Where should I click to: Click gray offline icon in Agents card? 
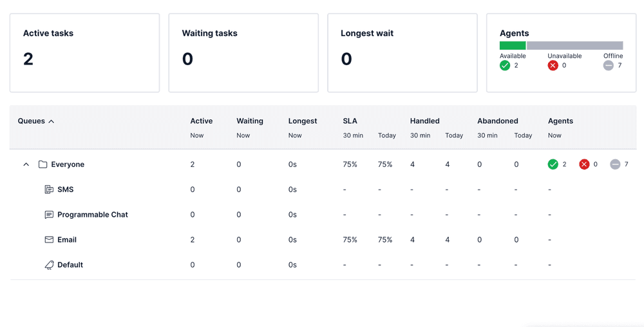pos(608,66)
